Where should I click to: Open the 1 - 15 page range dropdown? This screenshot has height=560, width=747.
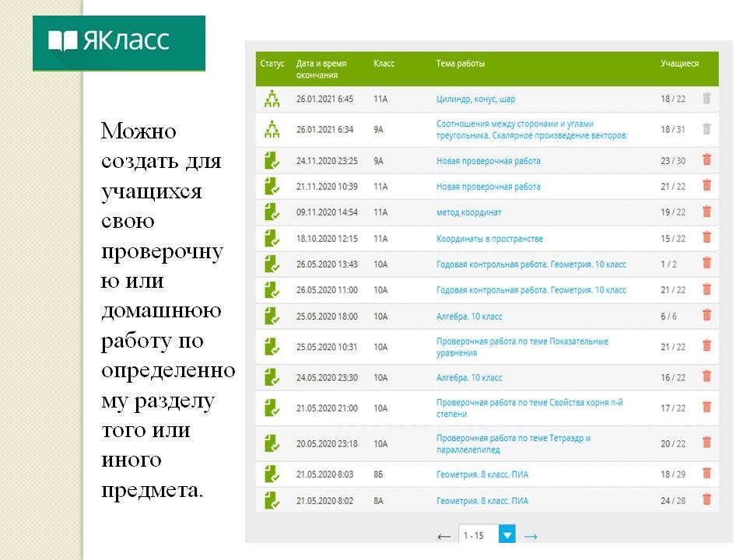click(x=507, y=535)
